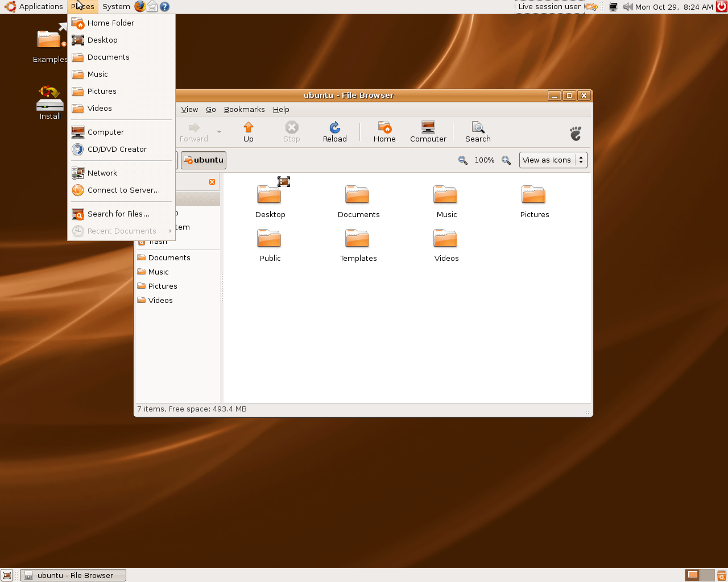This screenshot has height=582, width=728.
Task: Switch to the second workspace
Action: pos(707,575)
